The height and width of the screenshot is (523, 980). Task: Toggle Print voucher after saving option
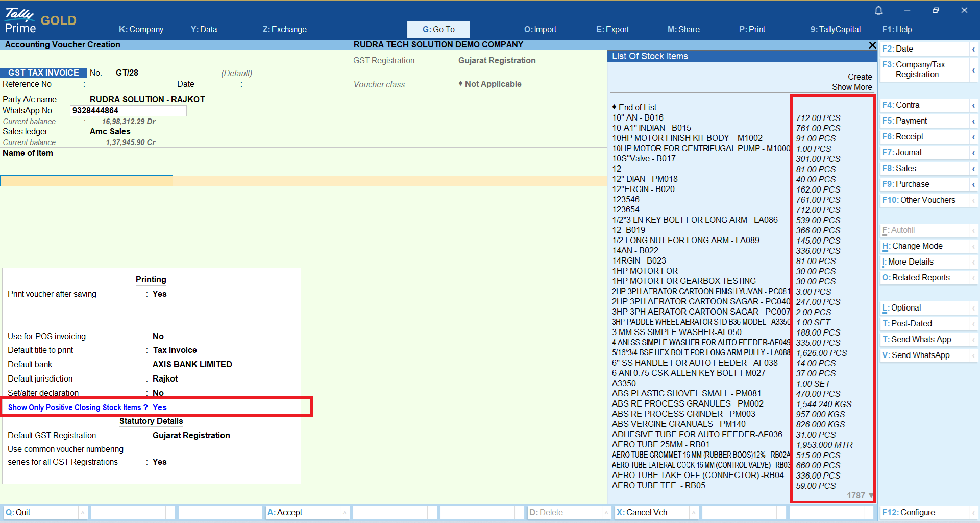159,294
